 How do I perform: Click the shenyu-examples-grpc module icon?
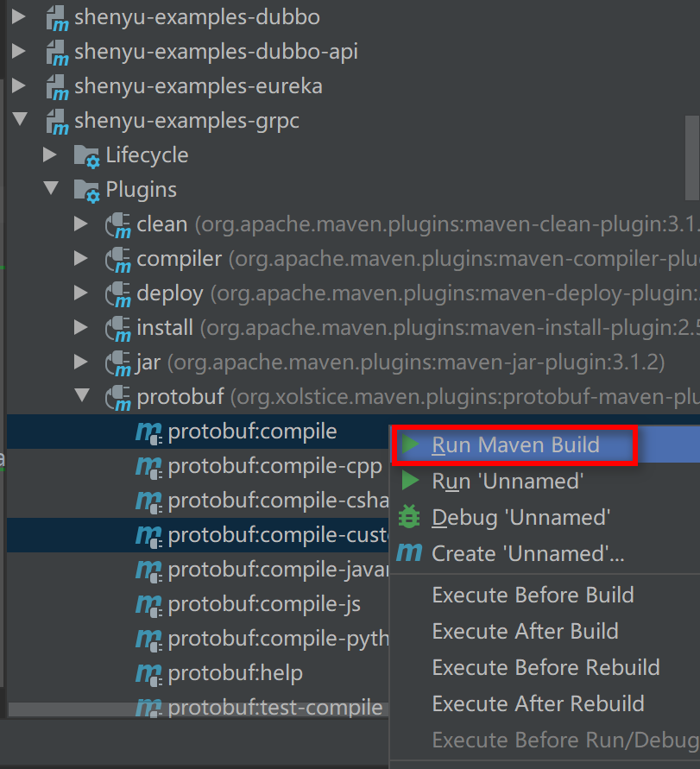[57, 122]
